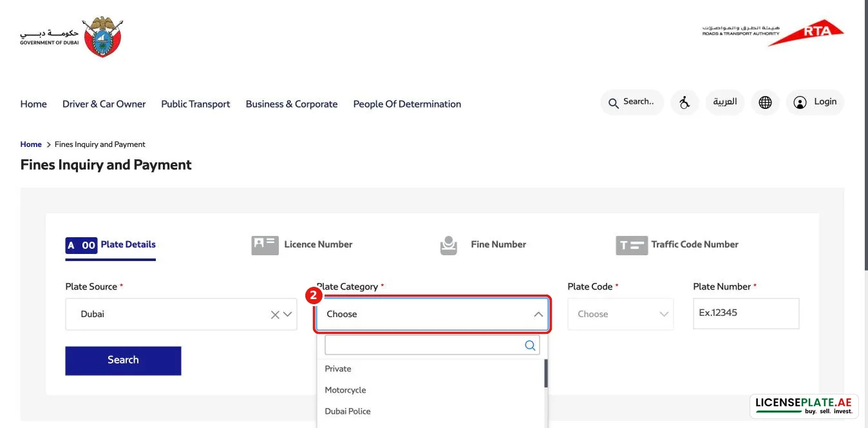Switch to Fine Number tab
The height and width of the screenshot is (428, 868).
483,245
